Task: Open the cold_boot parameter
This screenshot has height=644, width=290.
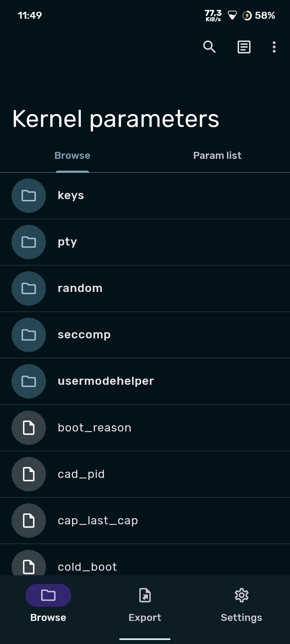Action: tap(145, 560)
